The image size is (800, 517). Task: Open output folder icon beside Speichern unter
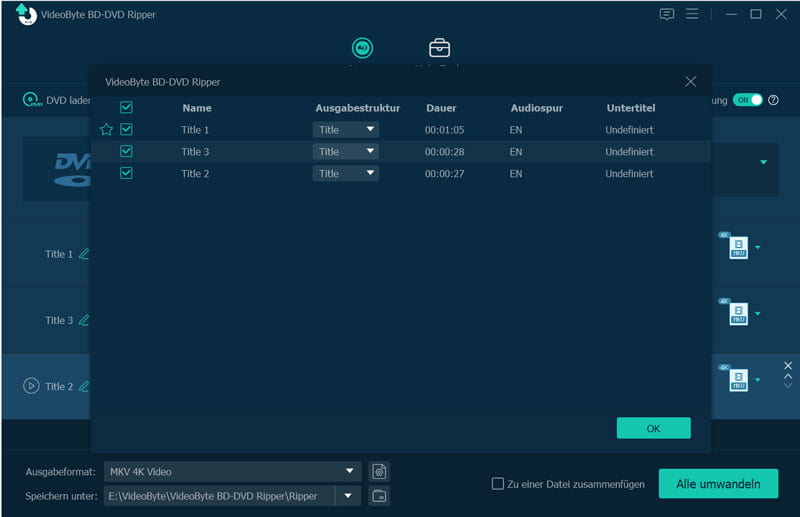tap(379, 496)
